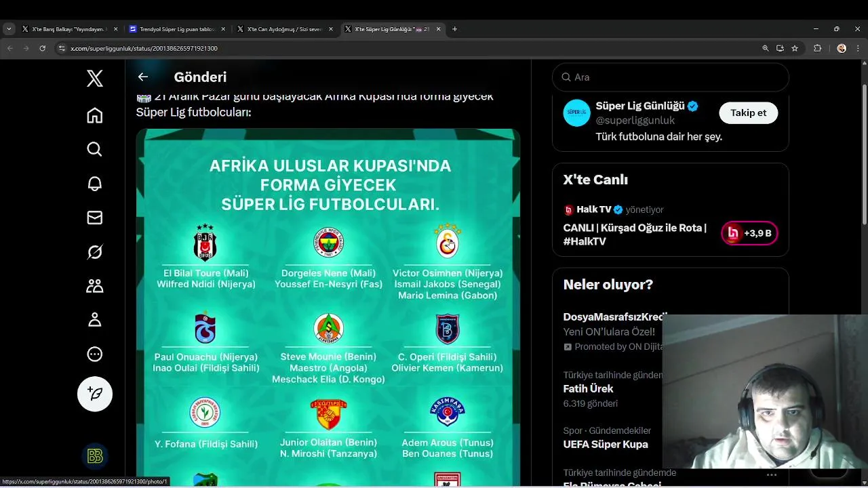This screenshot has height=488, width=868.
Task: Open Chrome extensions puzzle icon
Action: pos(817,48)
